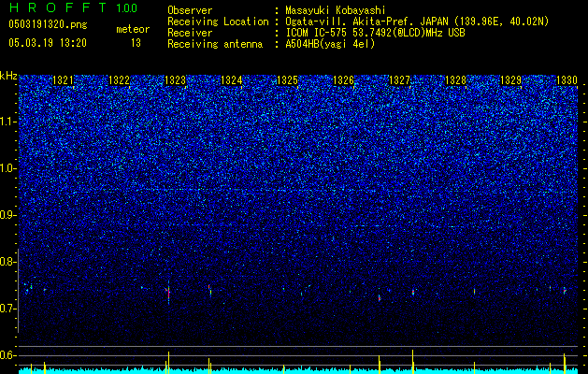Click the ICOM IC-575 receiver value
This screenshot has height=374, width=588.
(375, 33)
